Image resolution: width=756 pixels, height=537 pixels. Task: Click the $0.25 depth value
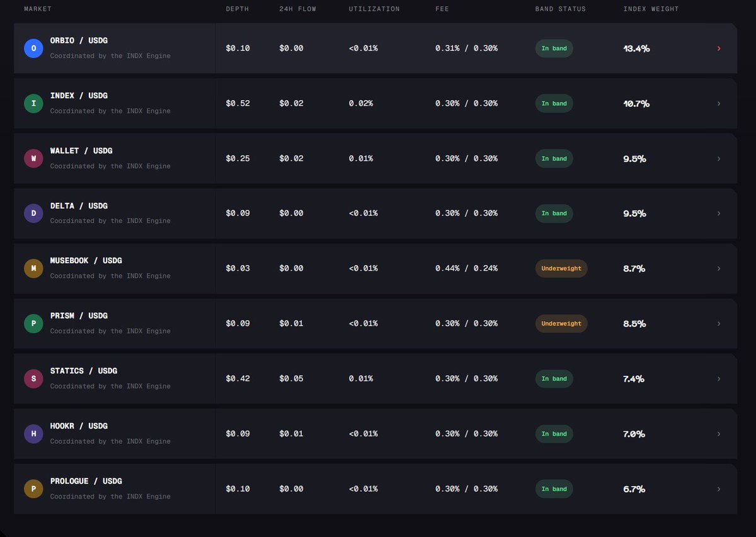[238, 159]
